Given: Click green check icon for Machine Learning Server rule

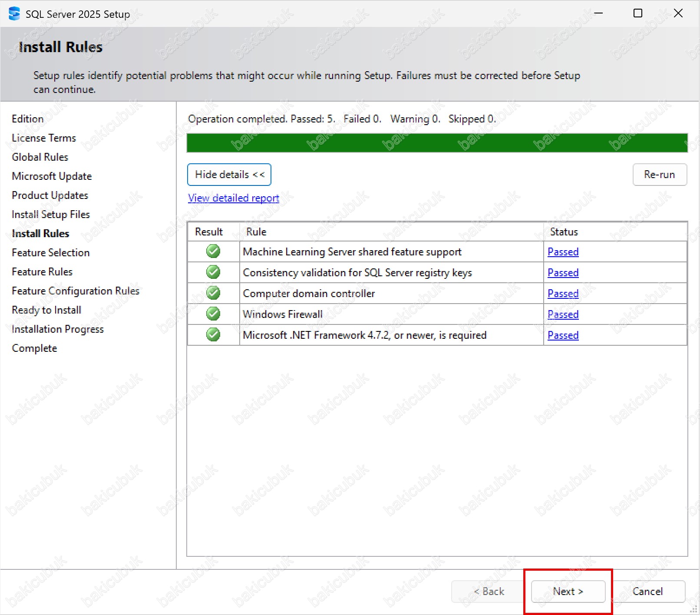Looking at the screenshot, I should tap(213, 251).
